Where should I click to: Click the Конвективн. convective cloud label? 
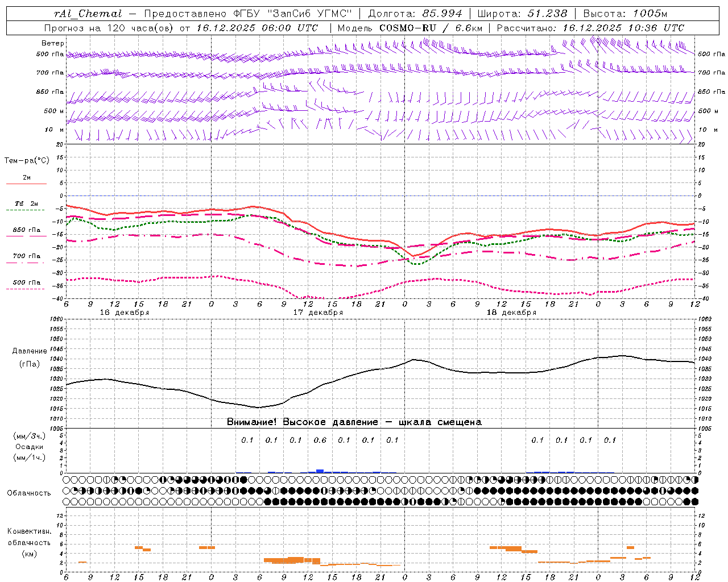point(29,531)
